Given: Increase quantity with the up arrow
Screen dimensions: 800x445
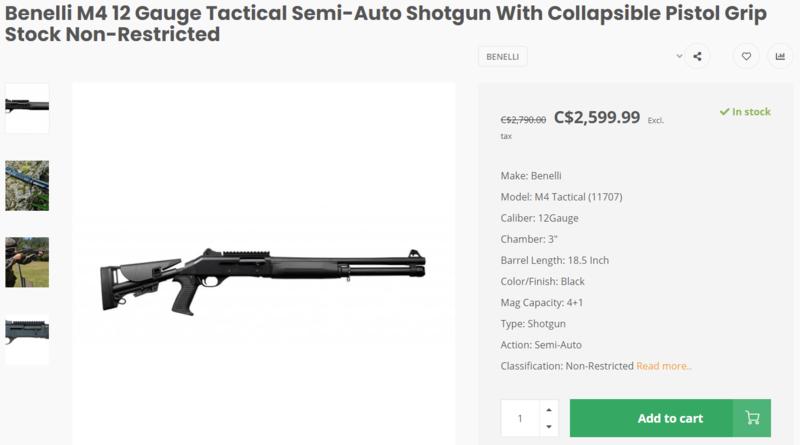Looking at the screenshot, I should (548, 410).
